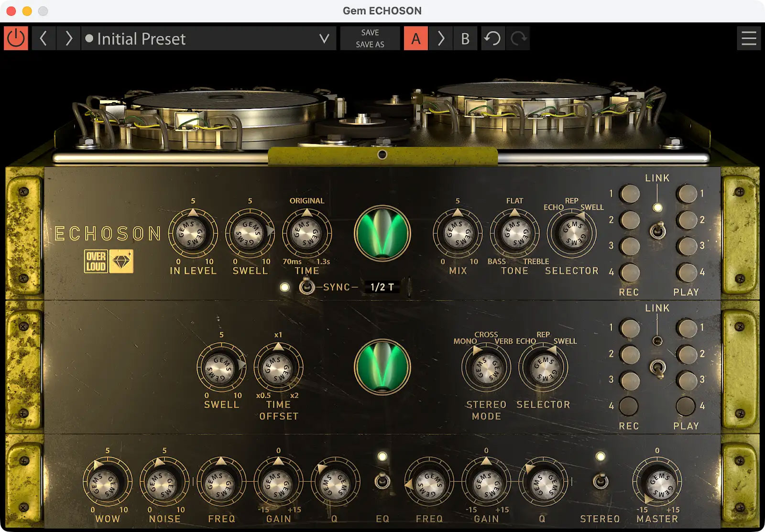Click the MASTER volume knob
This screenshot has height=532, width=765.
click(x=657, y=483)
